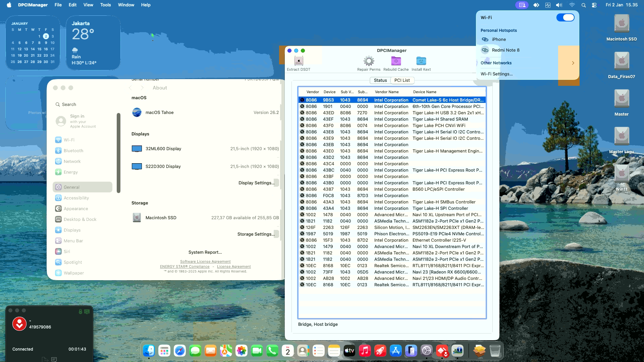Open the View menu
The height and width of the screenshot is (362, 644).
88,5
